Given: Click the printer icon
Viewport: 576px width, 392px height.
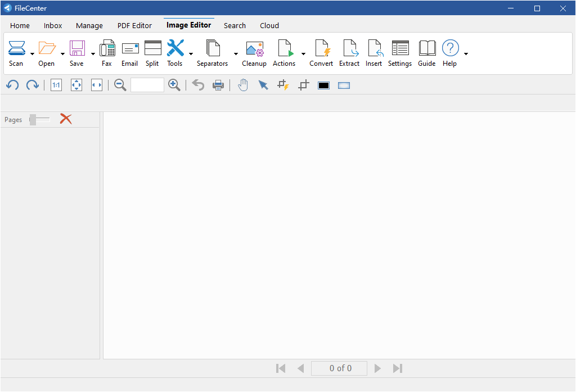Looking at the screenshot, I should point(218,85).
